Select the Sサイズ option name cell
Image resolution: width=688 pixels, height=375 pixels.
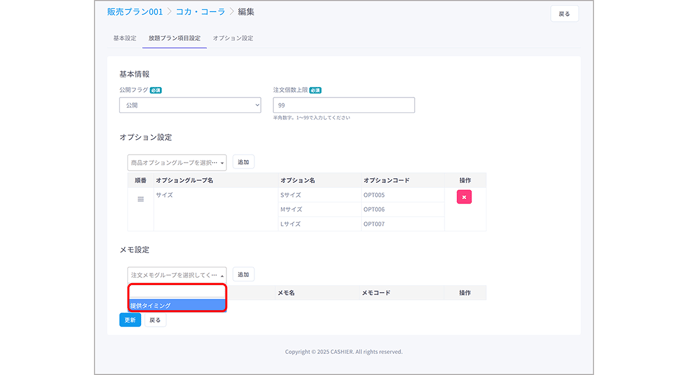[x=320, y=195]
